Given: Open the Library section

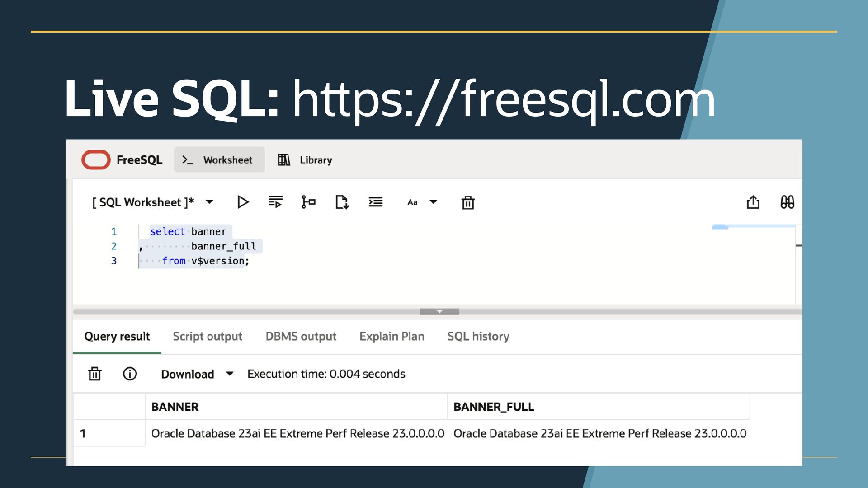Looking at the screenshot, I should click(305, 160).
